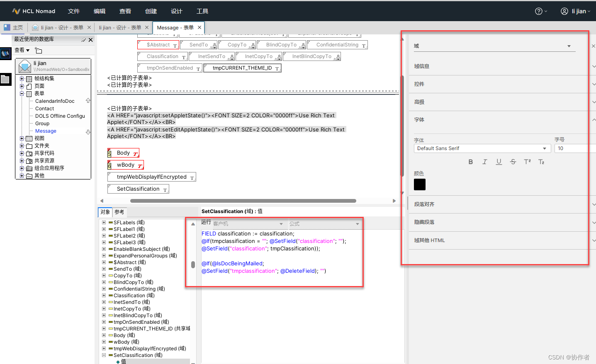This screenshot has height=364, width=596.
Task: Open the 公式 type dropdown
Action: [x=324, y=224]
